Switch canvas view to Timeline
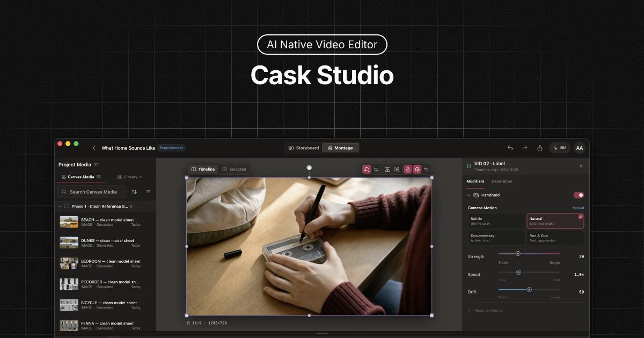 pos(203,169)
